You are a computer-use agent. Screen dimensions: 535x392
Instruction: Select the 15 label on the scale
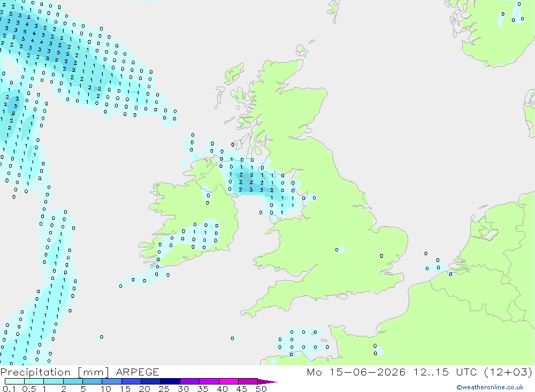[x=125, y=389]
